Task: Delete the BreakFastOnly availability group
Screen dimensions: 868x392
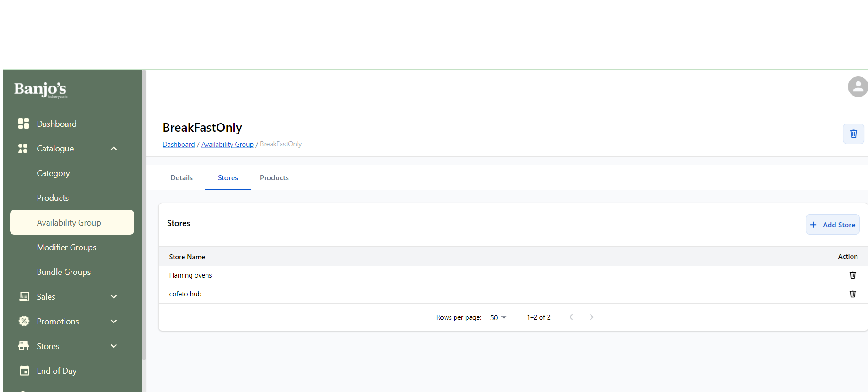Action: tap(853, 134)
